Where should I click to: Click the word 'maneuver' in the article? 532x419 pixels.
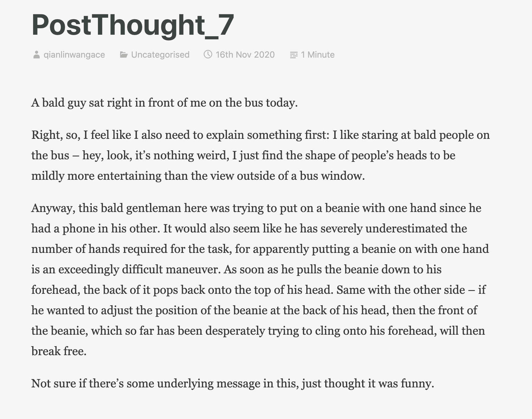pyautogui.click(x=193, y=269)
